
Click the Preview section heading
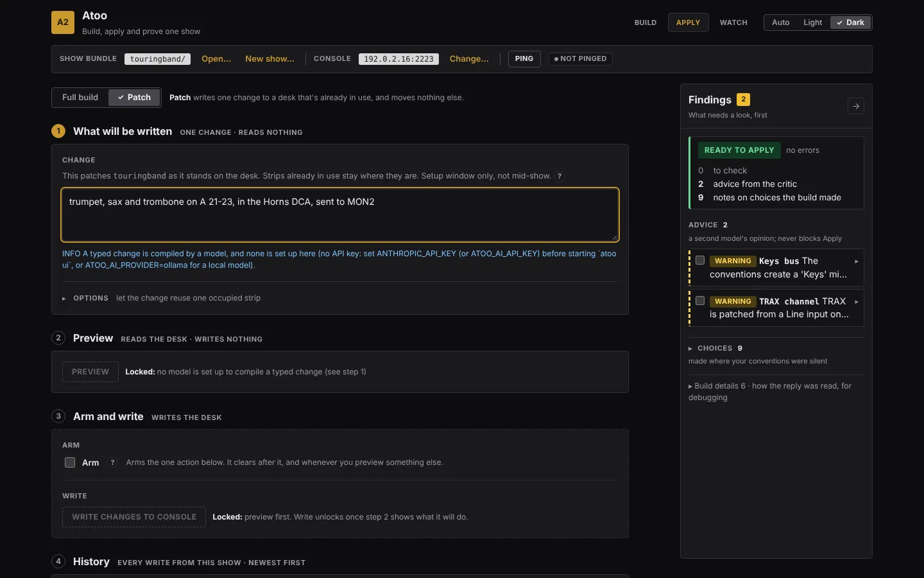click(93, 338)
